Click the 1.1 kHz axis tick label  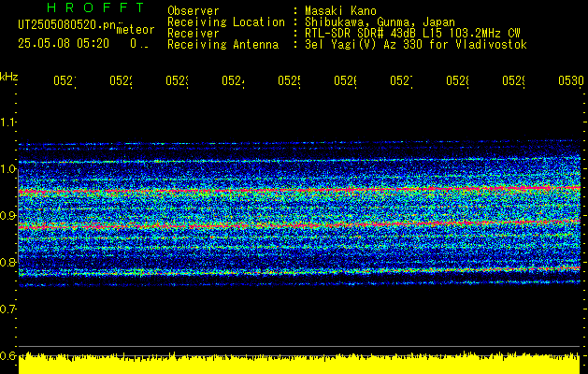click(7, 122)
